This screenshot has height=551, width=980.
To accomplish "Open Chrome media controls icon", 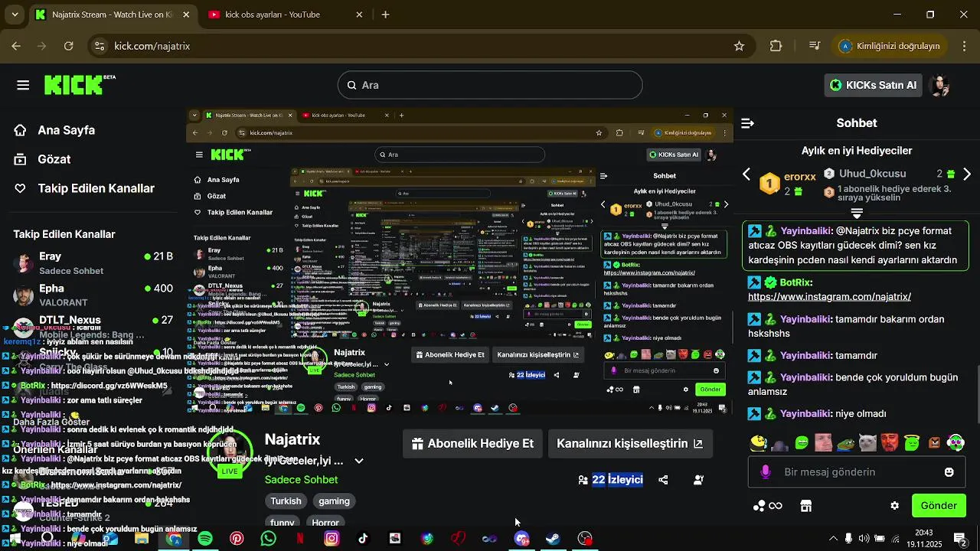I will coord(815,46).
